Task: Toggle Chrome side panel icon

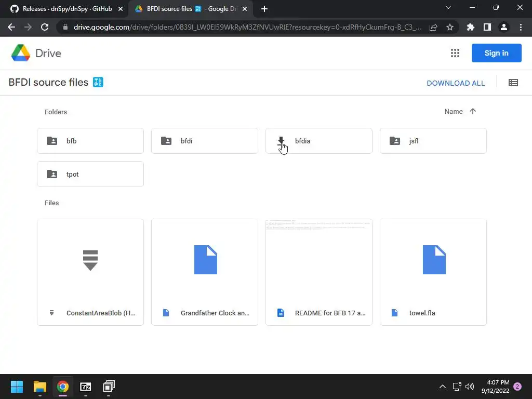Action: [x=487, y=27]
